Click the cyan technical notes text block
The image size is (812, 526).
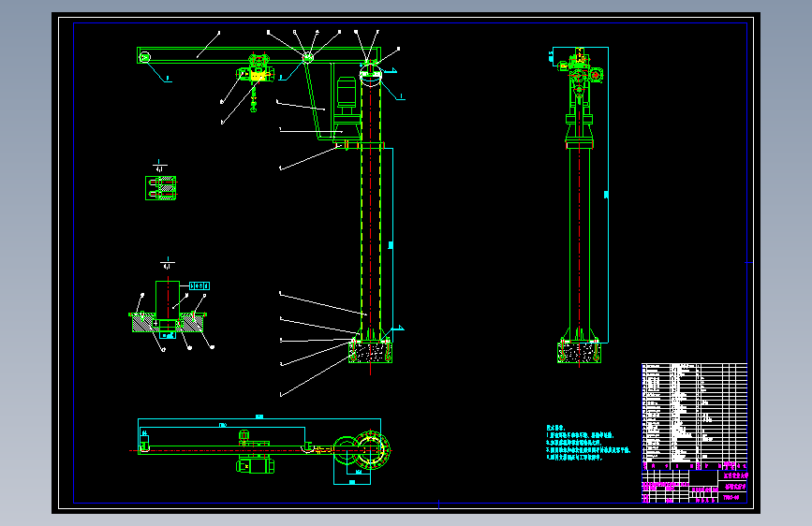click(588, 443)
